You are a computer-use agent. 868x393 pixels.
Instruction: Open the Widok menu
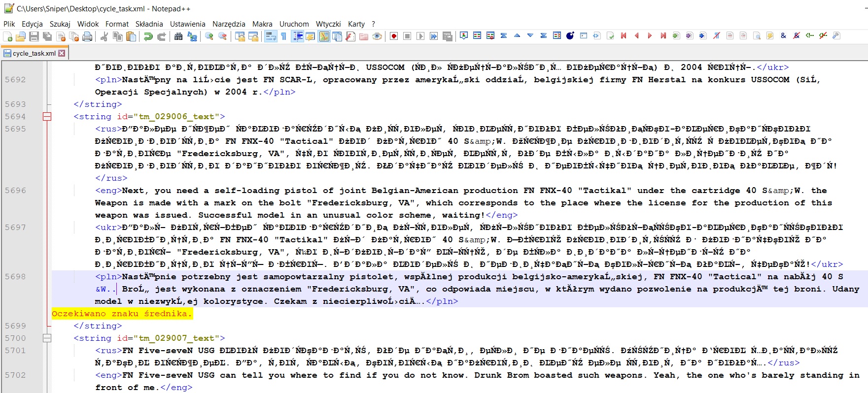(x=88, y=24)
